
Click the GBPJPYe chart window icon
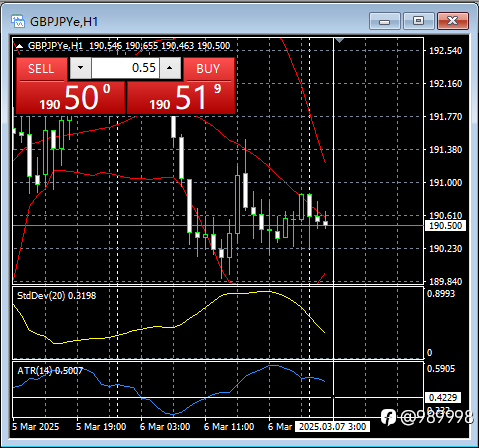click(x=18, y=21)
